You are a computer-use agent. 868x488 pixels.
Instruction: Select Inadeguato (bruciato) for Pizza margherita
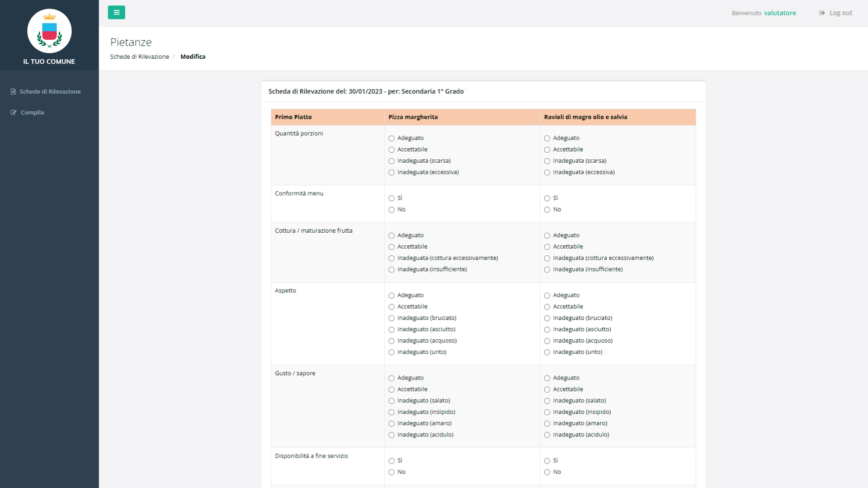click(392, 318)
